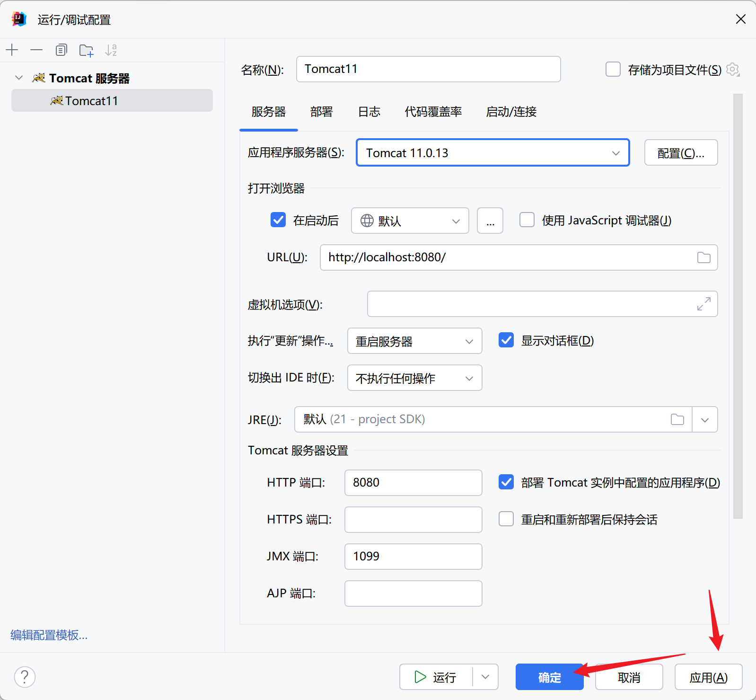Click the HTTP 端口 field
This screenshot has width=756, height=700.
tap(413, 483)
